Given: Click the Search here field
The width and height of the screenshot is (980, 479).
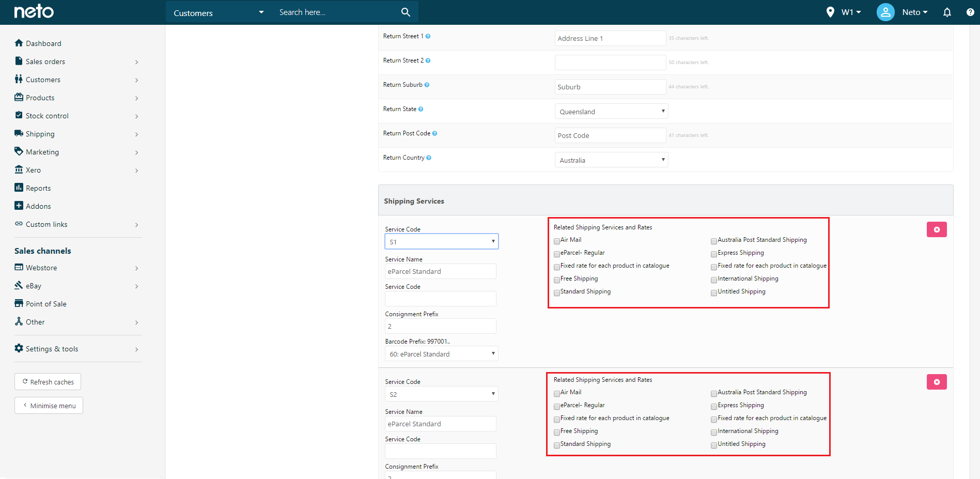Looking at the screenshot, I should 336,12.
